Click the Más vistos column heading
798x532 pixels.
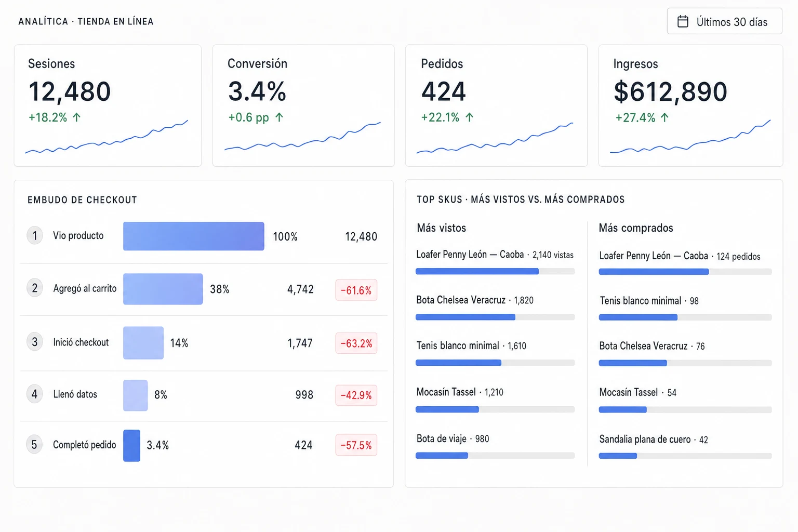click(442, 228)
